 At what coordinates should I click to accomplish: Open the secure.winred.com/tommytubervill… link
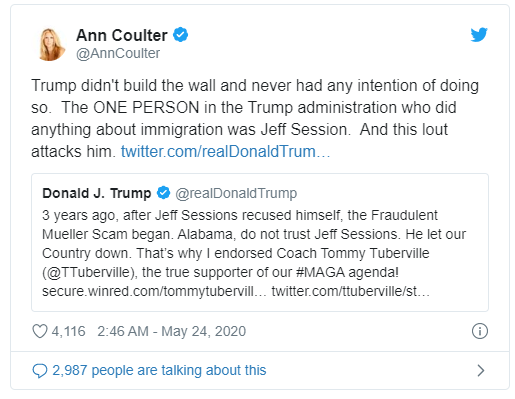coord(154,291)
